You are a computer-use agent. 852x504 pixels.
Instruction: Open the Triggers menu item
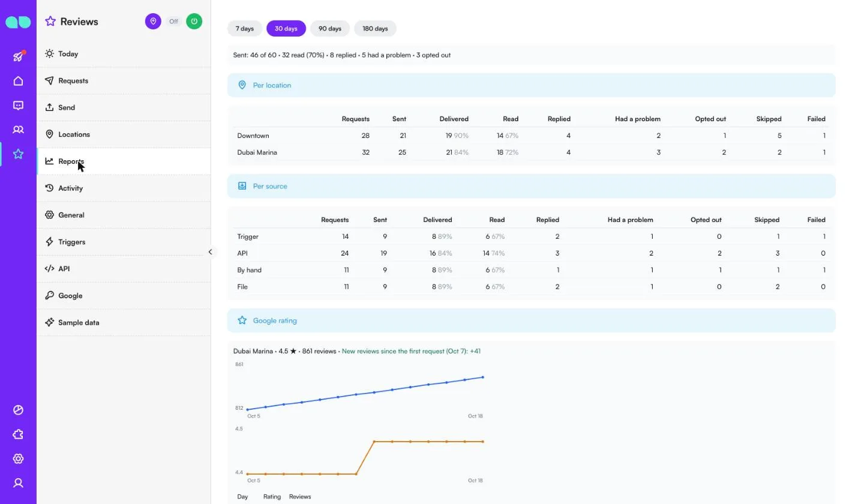click(x=124, y=242)
